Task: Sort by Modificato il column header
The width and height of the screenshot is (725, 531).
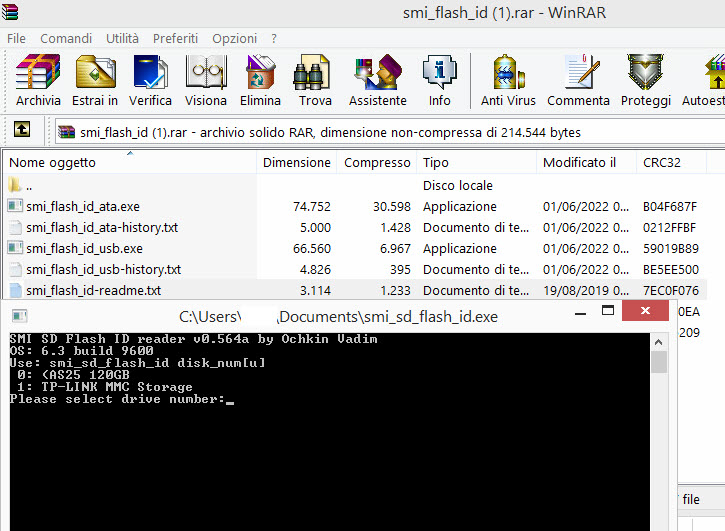Action: click(x=586, y=162)
